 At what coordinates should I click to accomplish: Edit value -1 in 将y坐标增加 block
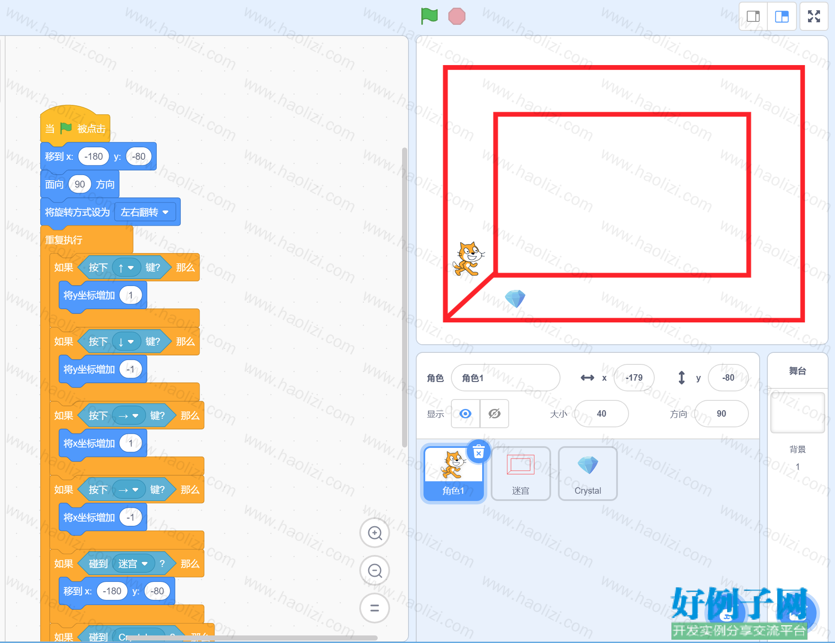[131, 370]
